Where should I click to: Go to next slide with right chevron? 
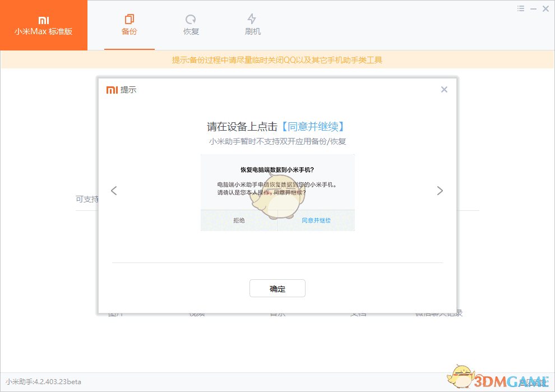pos(440,191)
